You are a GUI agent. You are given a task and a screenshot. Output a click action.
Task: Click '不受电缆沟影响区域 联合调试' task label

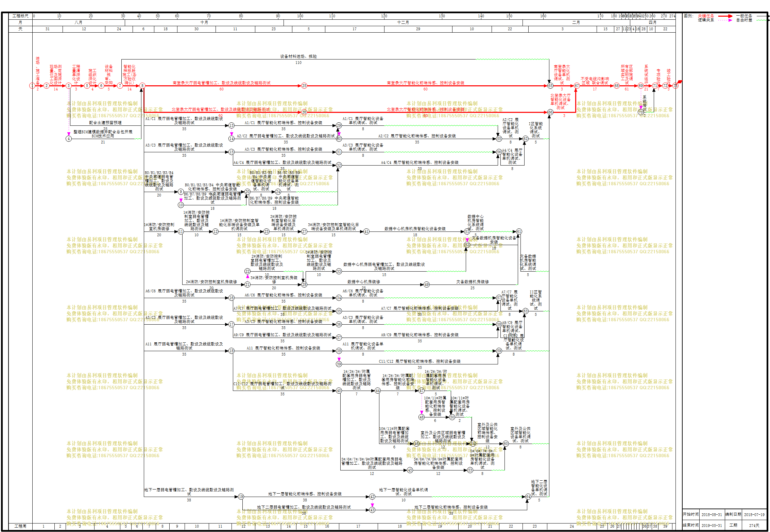[x=595, y=81]
